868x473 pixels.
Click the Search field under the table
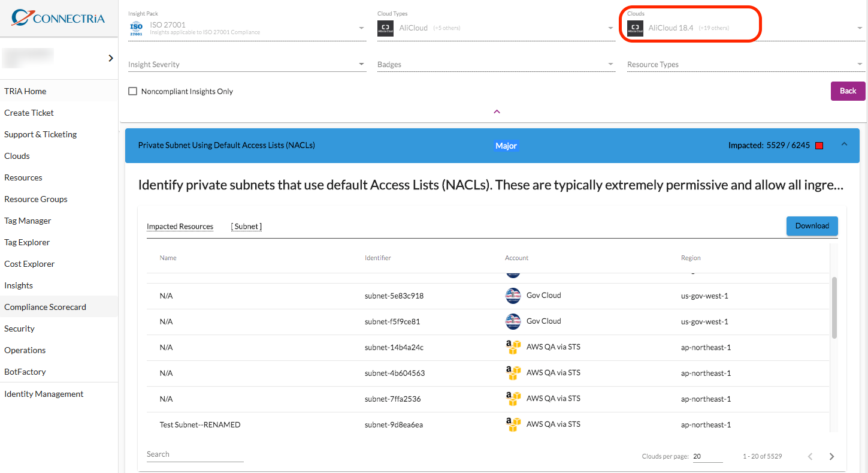coord(195,454)
